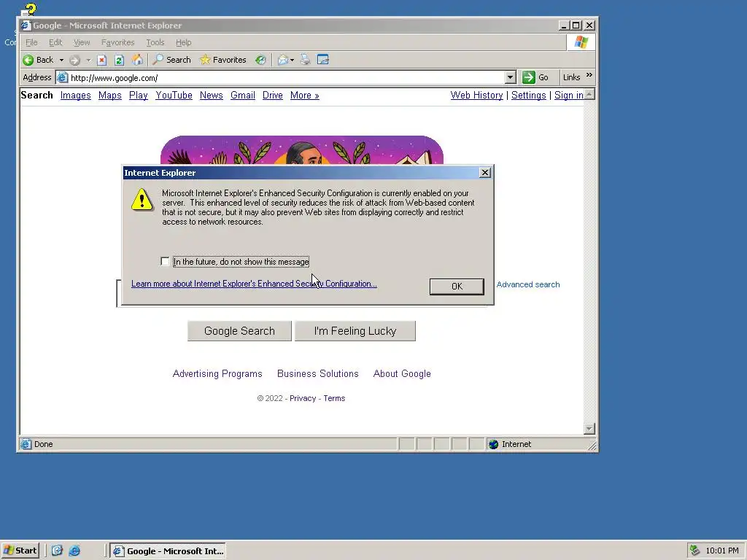747x560 pixels.
Task: Open the Tools menu
Action: coord(155,42)
